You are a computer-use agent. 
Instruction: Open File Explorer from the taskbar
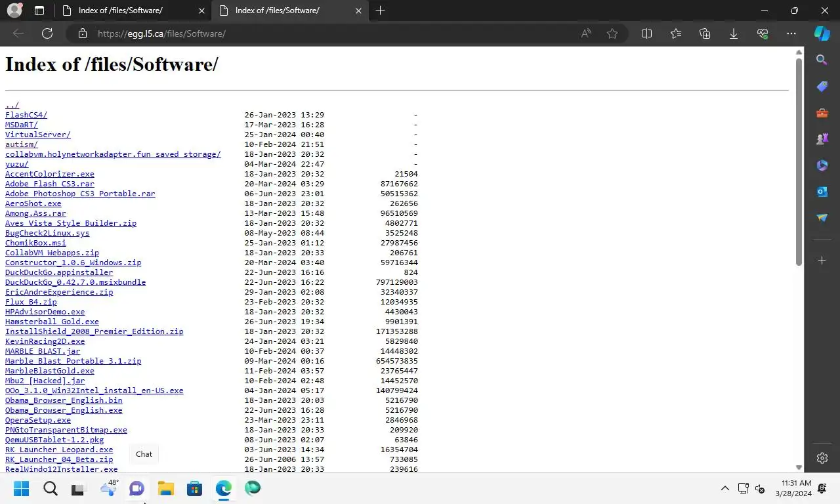(165, 488)
